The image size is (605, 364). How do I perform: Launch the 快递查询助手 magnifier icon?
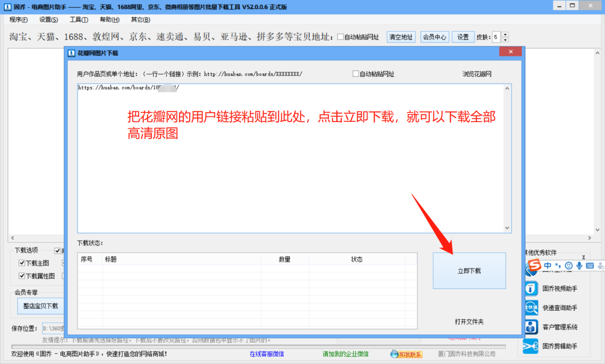click(531, 308)
